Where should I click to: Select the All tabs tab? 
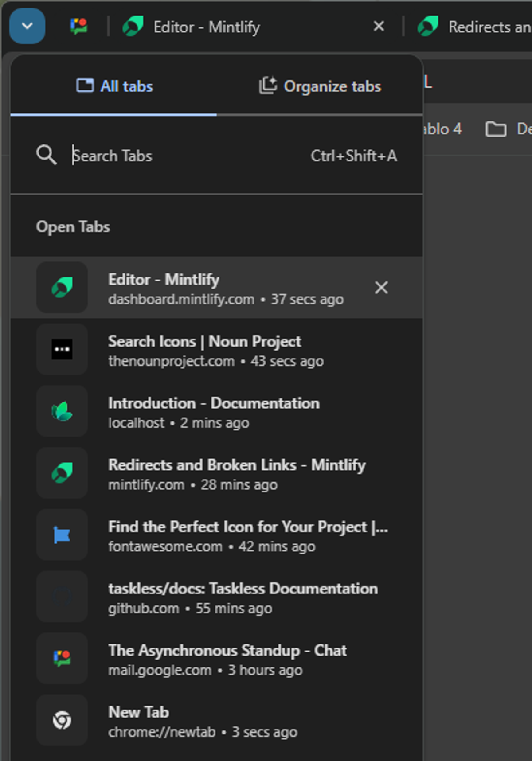pos(114,86)
